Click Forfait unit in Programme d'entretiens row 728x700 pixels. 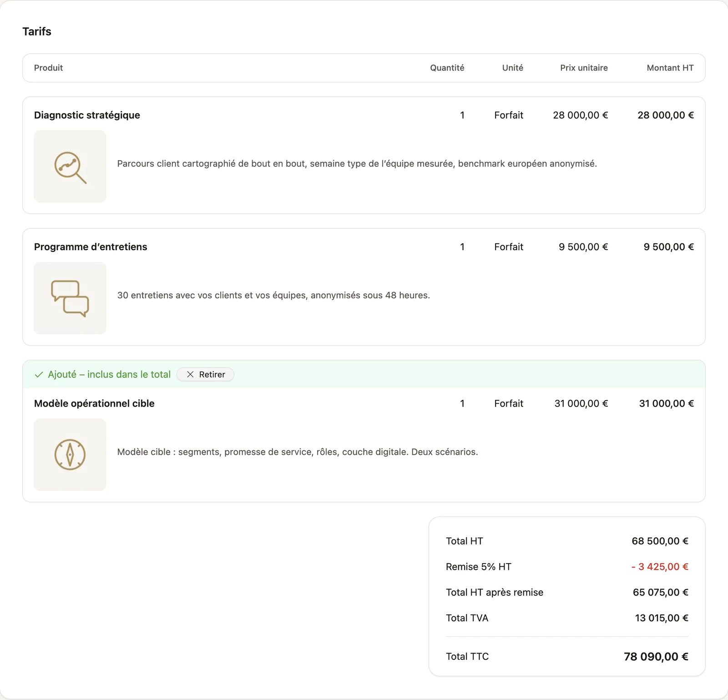pyautogui.click(x=509, y=247)
